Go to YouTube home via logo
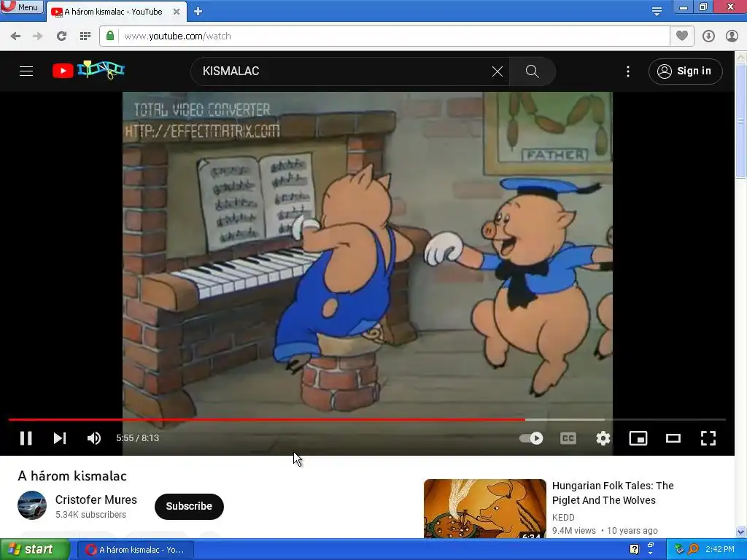Screen dimensions: 747x560 pos(88,70)
